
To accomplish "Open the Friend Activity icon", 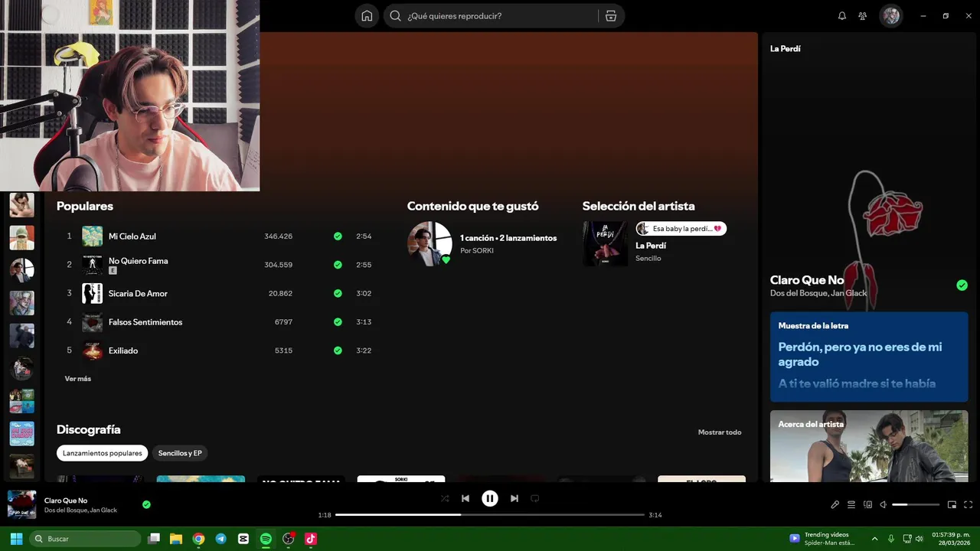I will pos(863,16).
